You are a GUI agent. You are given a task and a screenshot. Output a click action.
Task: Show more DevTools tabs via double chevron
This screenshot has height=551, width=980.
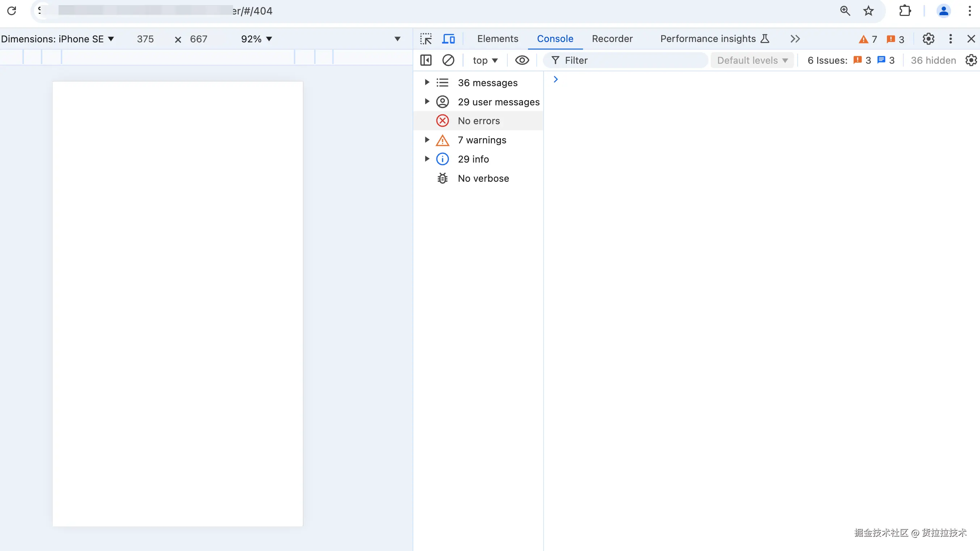tap(795, 39)
